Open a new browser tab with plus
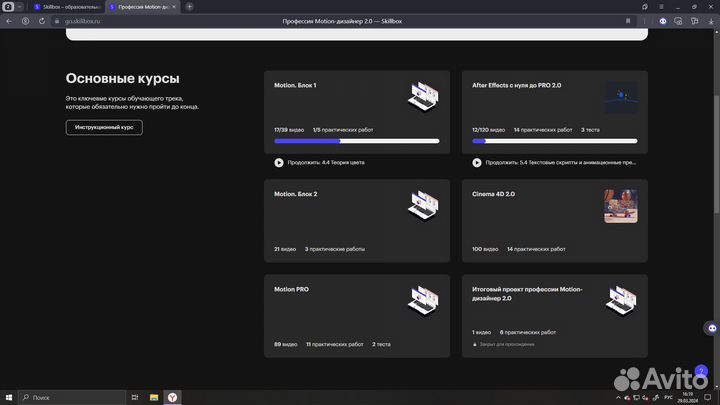The height and width of the screenshot is (405, 720). (190, 6)
